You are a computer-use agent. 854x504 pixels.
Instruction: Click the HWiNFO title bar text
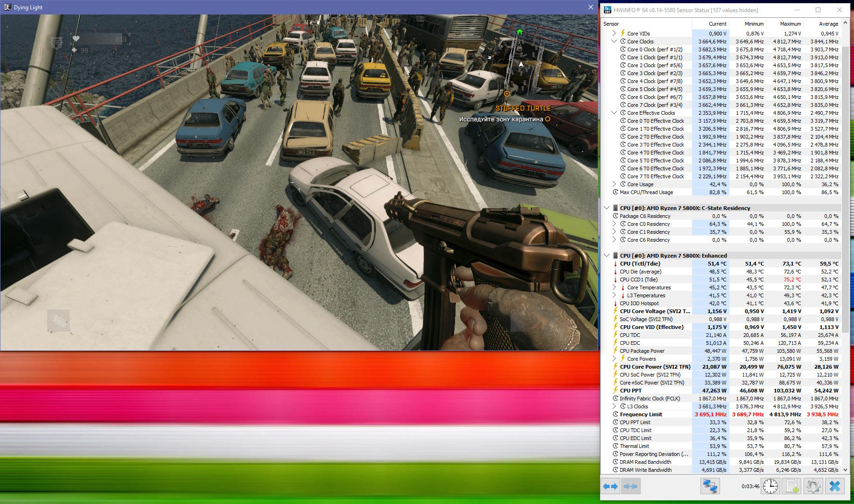tap(686, 10)
